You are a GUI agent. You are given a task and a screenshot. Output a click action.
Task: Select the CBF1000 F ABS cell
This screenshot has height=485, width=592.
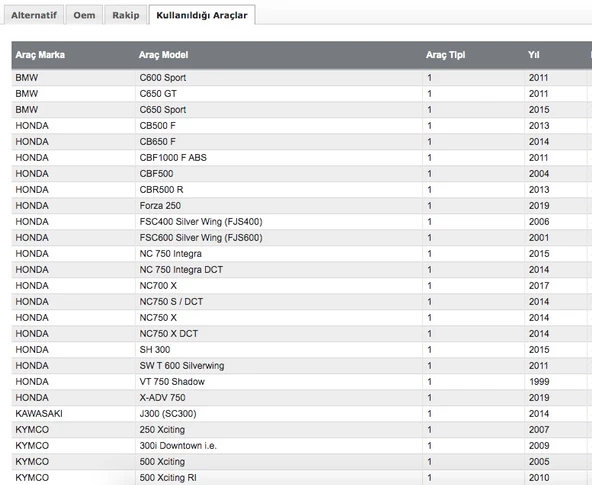click(279, 158)
